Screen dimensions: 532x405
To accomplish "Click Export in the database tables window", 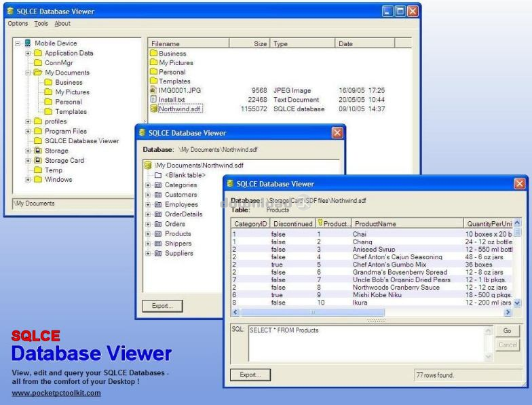I will coord(163,306).
